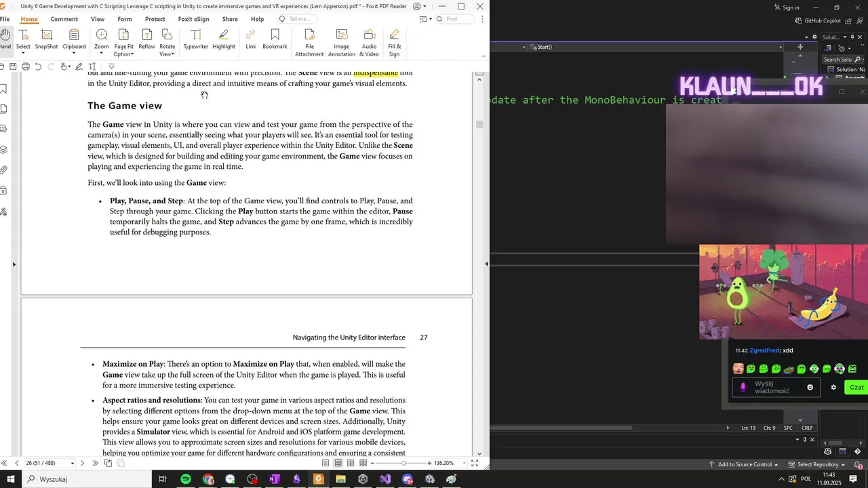868x488 pixels.
Task: Click the Sign in button in Visual Studio
Action: tap(787, 7)
